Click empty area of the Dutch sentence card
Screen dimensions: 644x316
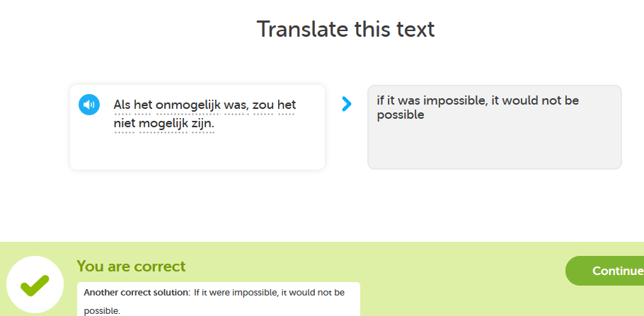pyautogui.click(x=197, y=152)
